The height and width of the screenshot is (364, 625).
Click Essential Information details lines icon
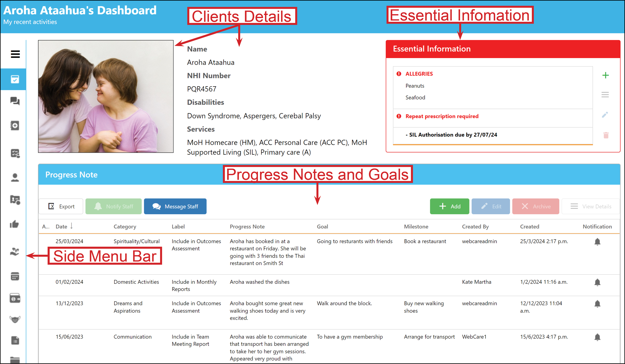point(605,94)
